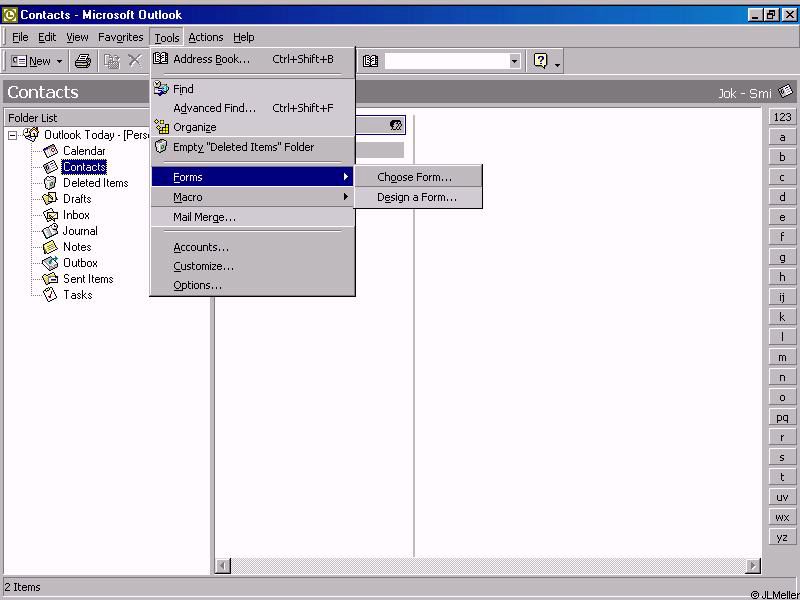This screenshot has height=600, width=800.
Task: Click the horizontal scrollbar right arrow
Action: (x=753, y=565)
